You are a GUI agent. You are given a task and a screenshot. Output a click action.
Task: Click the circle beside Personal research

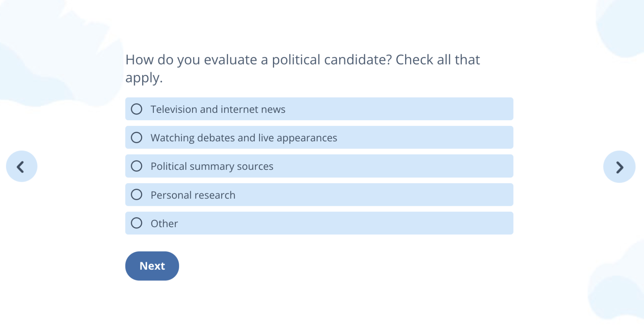[x=137, y=194]
